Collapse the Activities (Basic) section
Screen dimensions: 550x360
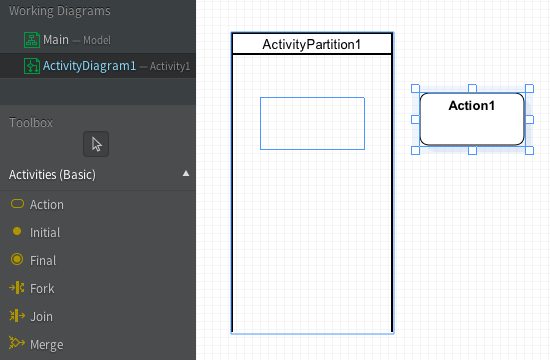click(x=186, y=174)
